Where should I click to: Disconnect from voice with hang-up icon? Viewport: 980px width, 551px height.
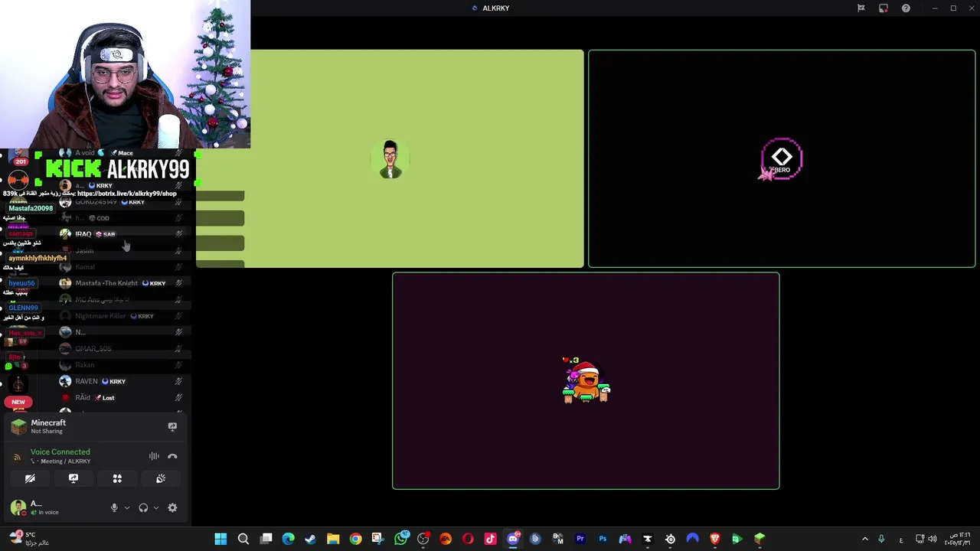pyautogui.click(x=172, y=456)
